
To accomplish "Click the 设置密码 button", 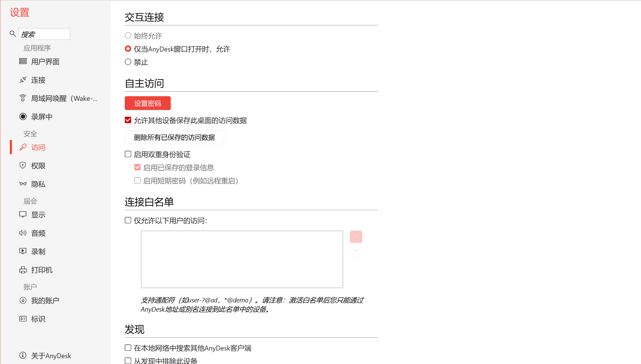I will (x=148, y=103).
